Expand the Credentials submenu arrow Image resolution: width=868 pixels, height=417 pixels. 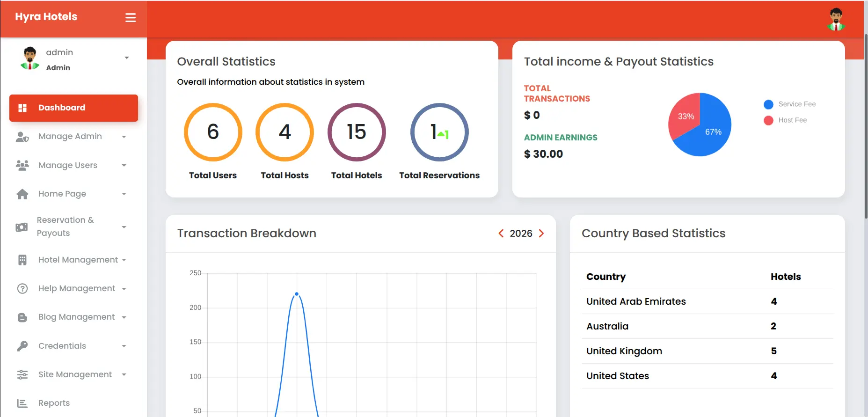pos(124,346)
